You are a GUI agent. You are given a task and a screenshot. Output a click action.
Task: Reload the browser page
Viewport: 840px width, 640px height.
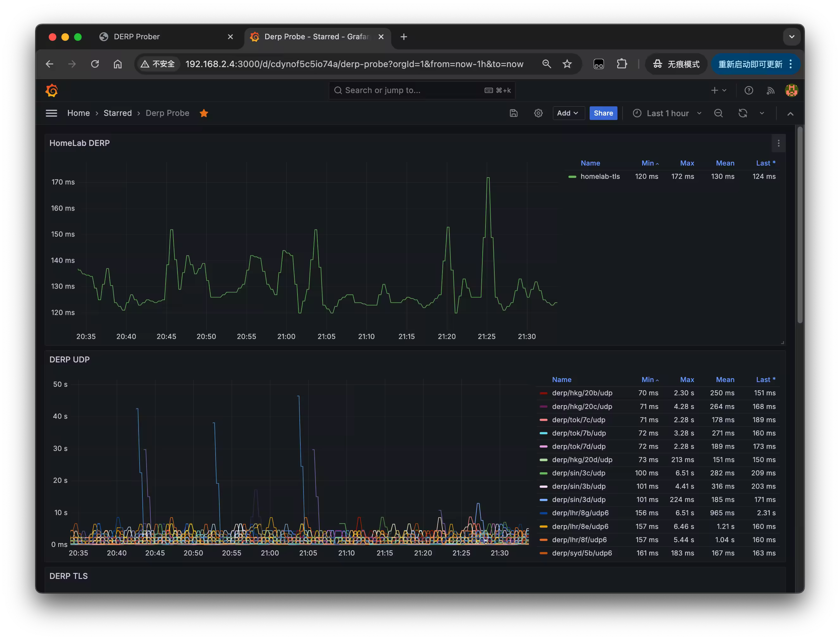95,64
